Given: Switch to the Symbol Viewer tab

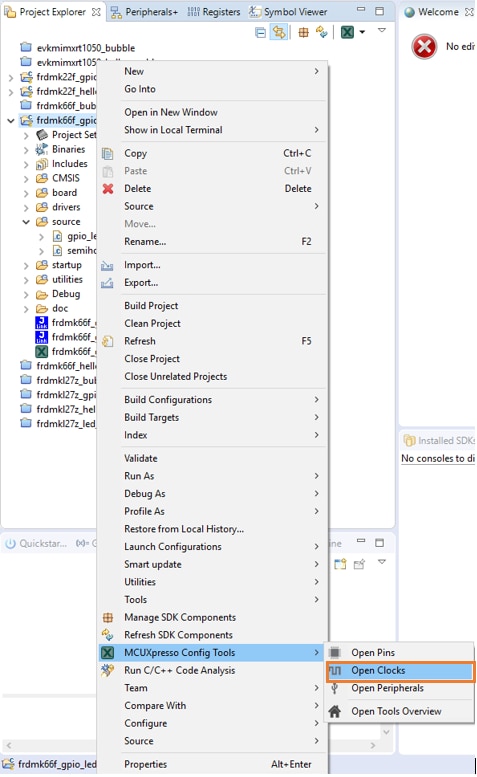Looking at the screenshot, I should tap(288, 12).
